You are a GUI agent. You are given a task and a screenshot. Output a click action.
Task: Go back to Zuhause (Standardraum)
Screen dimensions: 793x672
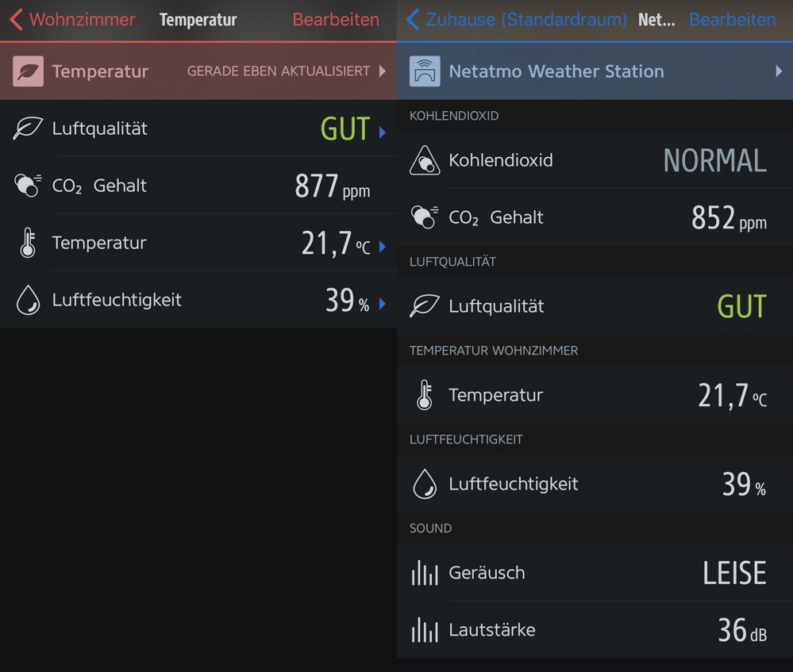point(516,20)
